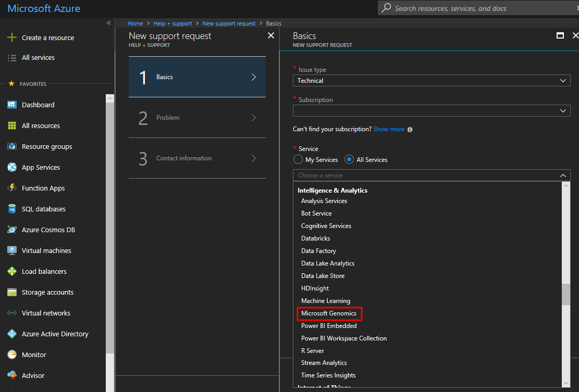
Task: Select the My Services radio button
Action: coord(298,160)
